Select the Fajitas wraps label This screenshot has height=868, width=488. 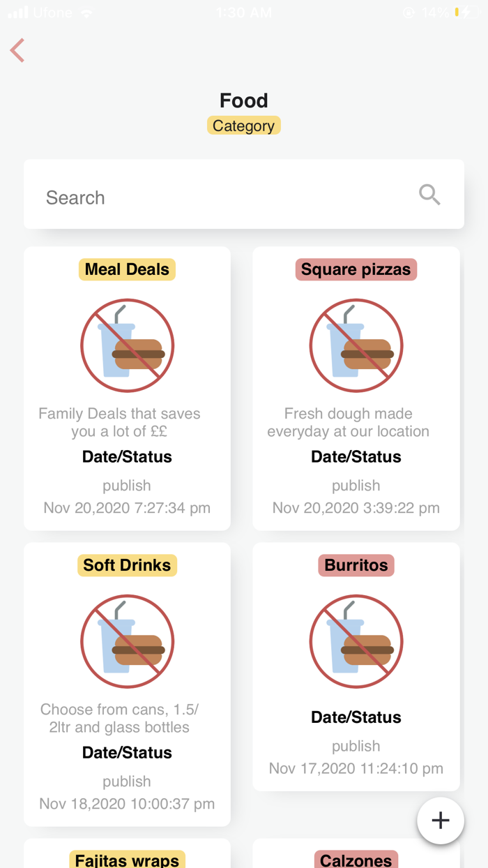[x=127, y=861]
